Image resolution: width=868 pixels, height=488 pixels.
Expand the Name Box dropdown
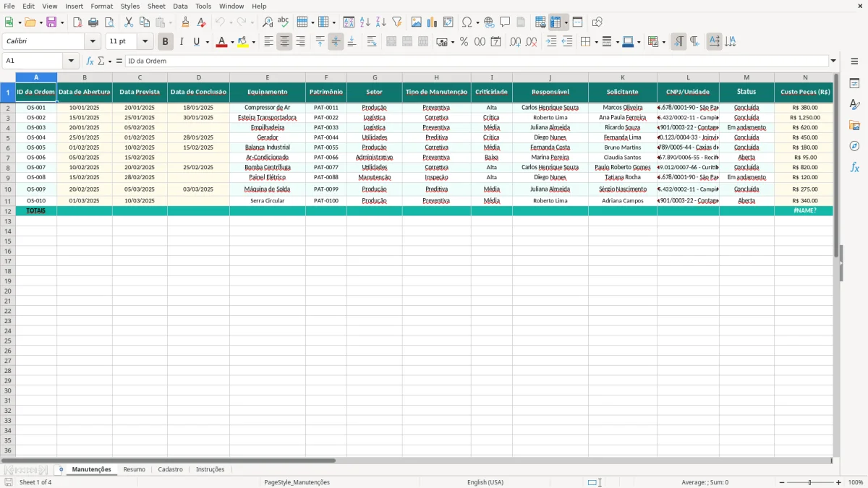(71, 61)
